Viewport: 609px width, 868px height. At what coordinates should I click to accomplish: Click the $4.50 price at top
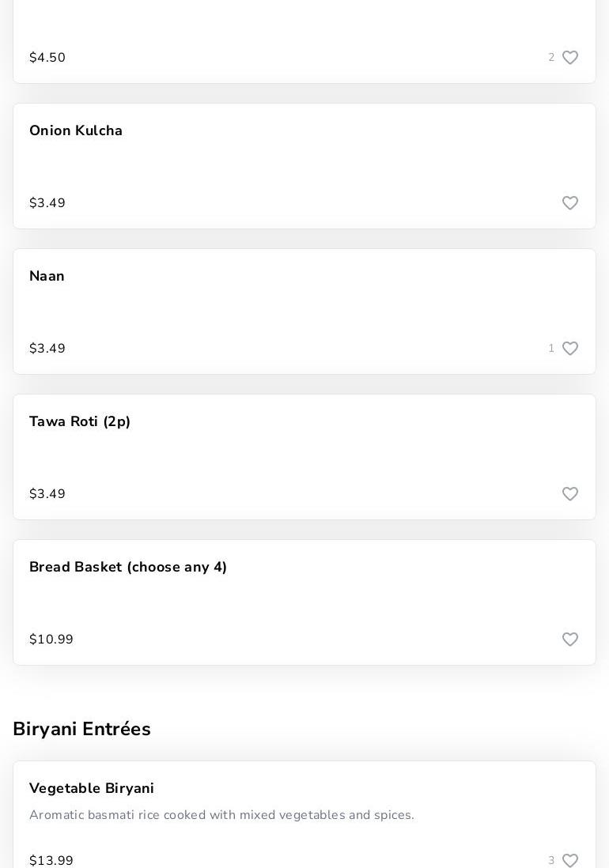coord(47,58)
